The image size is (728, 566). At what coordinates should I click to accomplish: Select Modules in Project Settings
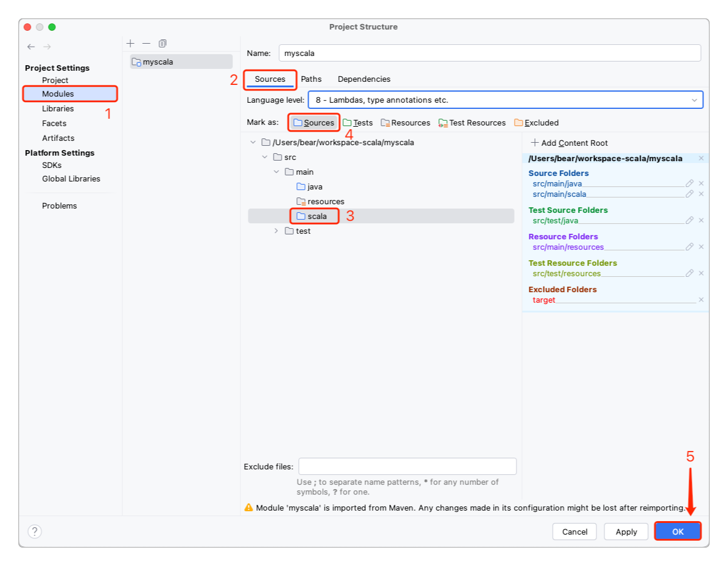[69, 94]
